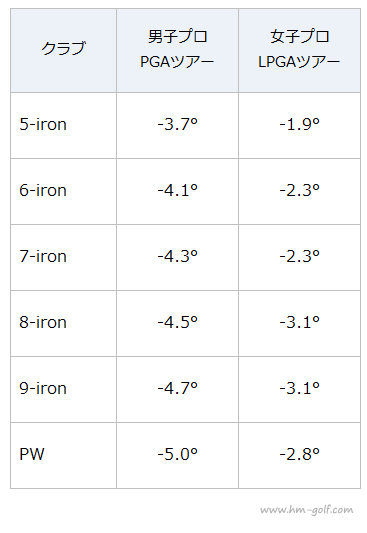This screenshot has width=367, height=533.
Task: Select the -5.0° PGA PW value
Action: pyautogui.click(x=177, y=454)
